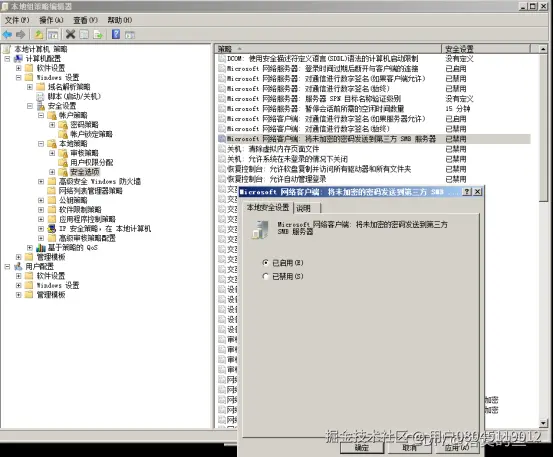The height and width of the screenshot is (457, 554).
Task: Select the 已启用 radio button
Action: 266,263
